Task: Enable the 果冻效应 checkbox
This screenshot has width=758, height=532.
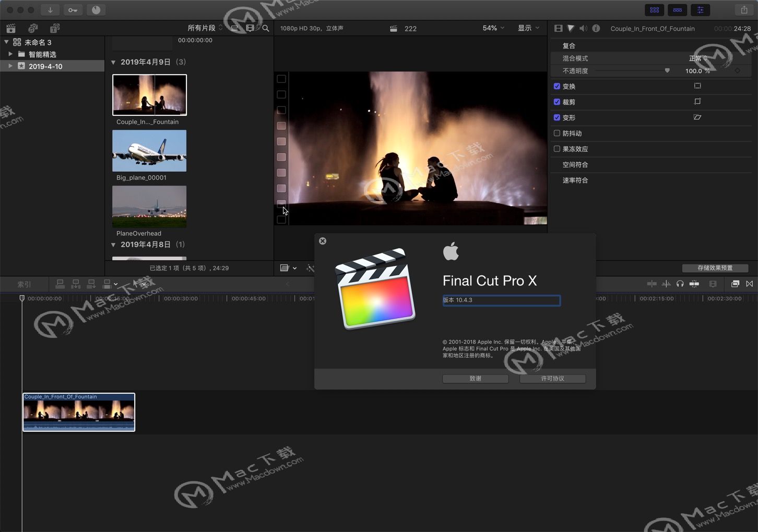Action: coord(557,149)
